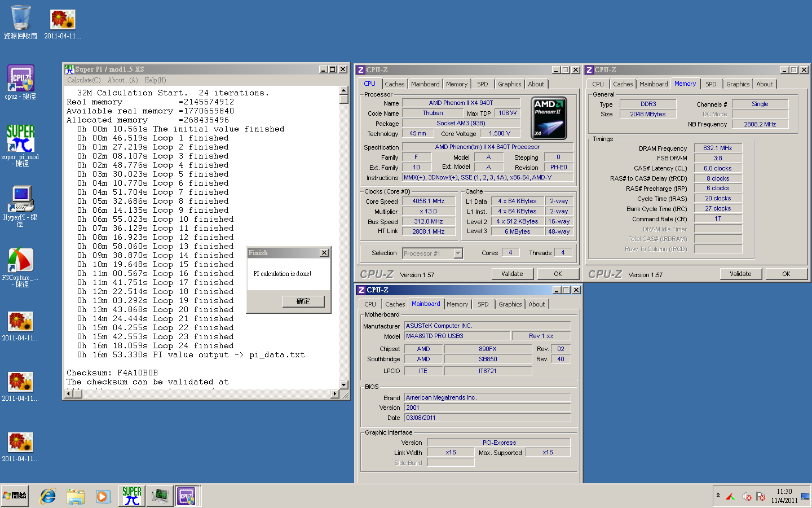Open Mainboard tab in top-left CPU-Z window
Image resolution: width=812 pixels, height=508 pixels.
[x=425, y=84]
